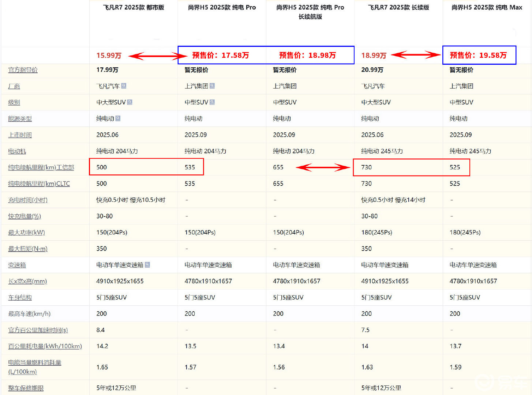The width and height of the screenshot is (532, 395).
Task: Click the 1.56 fuel equivalent value
Action: tap(279, 367)
